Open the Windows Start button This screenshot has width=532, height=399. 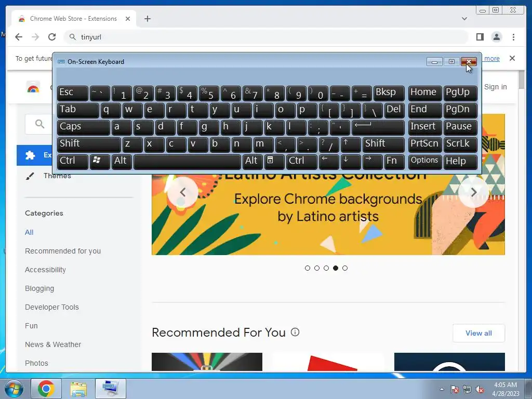[x=13, y=389]
